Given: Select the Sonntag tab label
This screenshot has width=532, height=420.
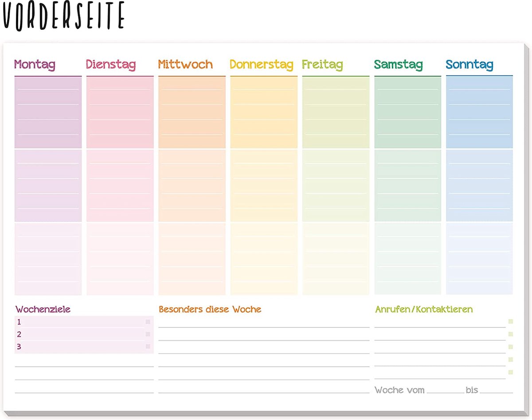Looking at the screenshot, I should 469,65.
